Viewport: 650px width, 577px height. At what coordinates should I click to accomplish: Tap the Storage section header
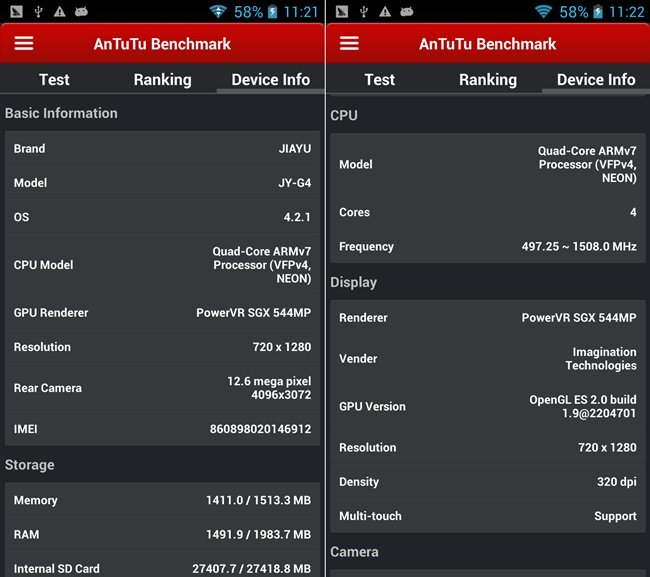(29, 465)
